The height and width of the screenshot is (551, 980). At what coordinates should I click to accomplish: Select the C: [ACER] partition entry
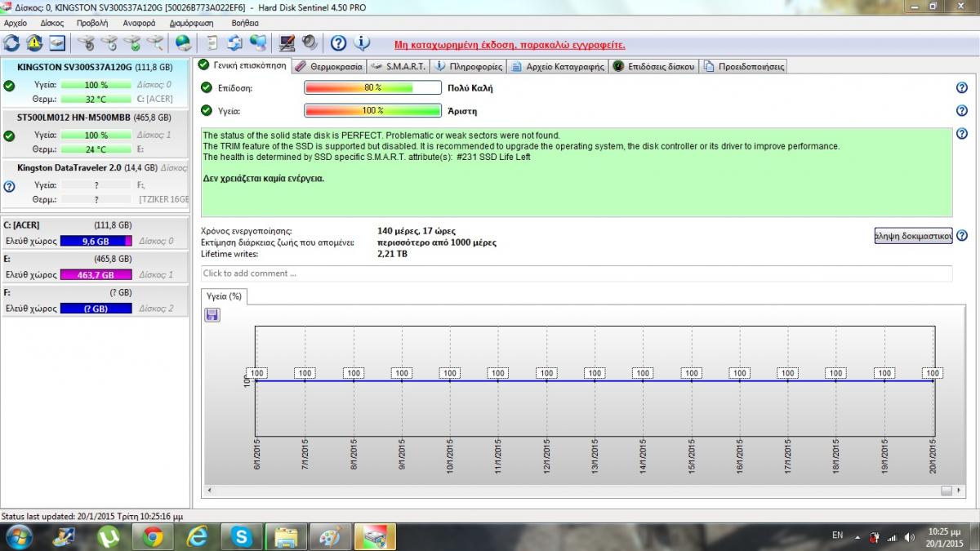(x=95, y=233)
